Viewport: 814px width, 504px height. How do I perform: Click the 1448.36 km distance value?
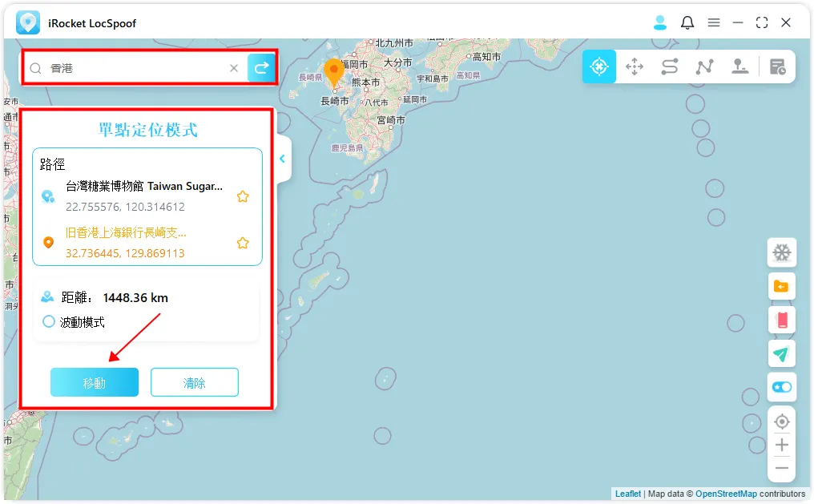coord(135,297)
